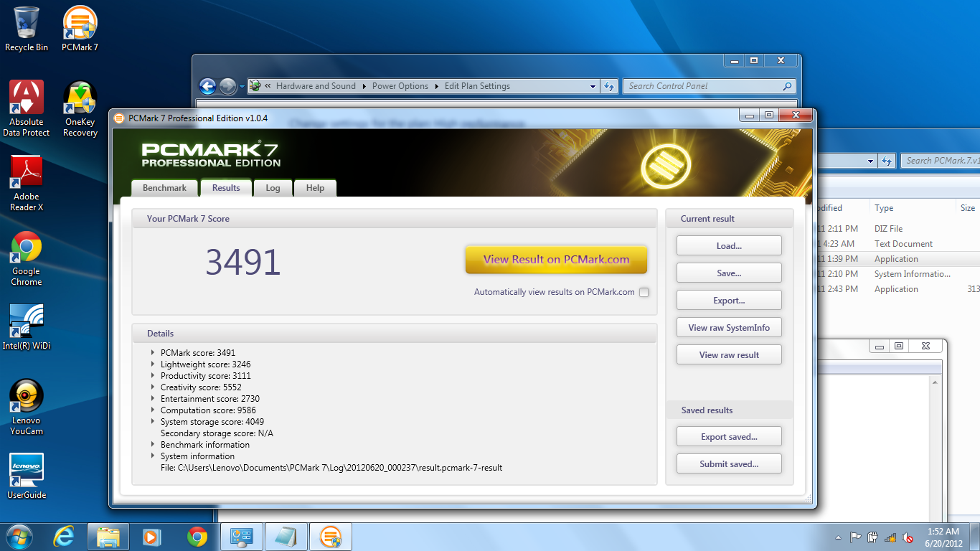Click the Search PCMark.7 field in Explorer
This screenshot has height=551, width=980.
tap(940, 161)
